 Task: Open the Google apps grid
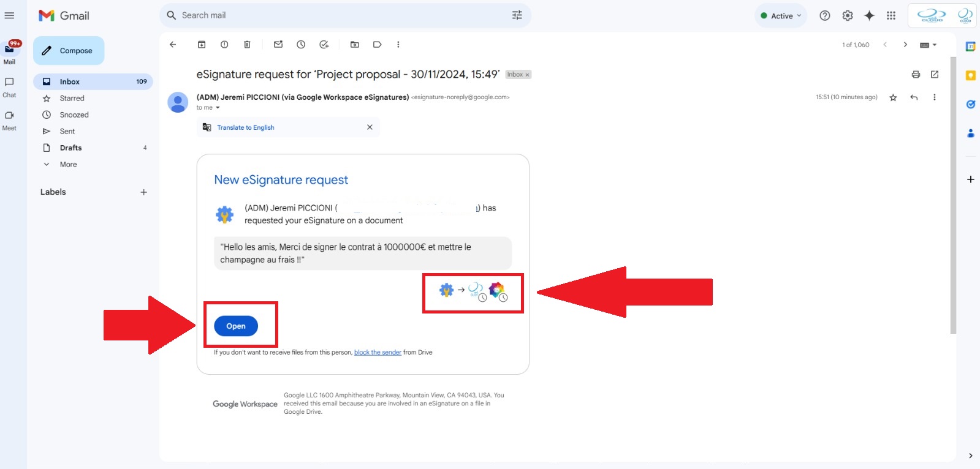891,16
